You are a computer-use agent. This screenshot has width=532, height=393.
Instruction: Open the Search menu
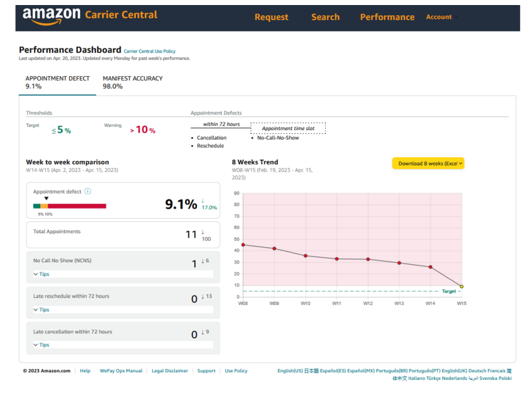[x=325, y=17]
